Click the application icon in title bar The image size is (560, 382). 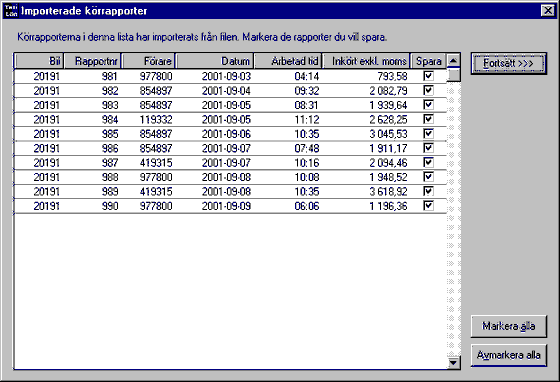point(11,11)
